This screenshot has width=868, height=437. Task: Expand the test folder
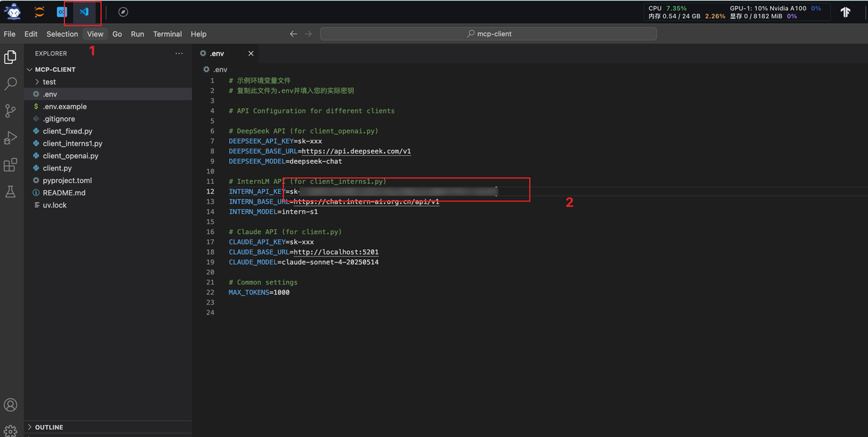tap(49, 82)
